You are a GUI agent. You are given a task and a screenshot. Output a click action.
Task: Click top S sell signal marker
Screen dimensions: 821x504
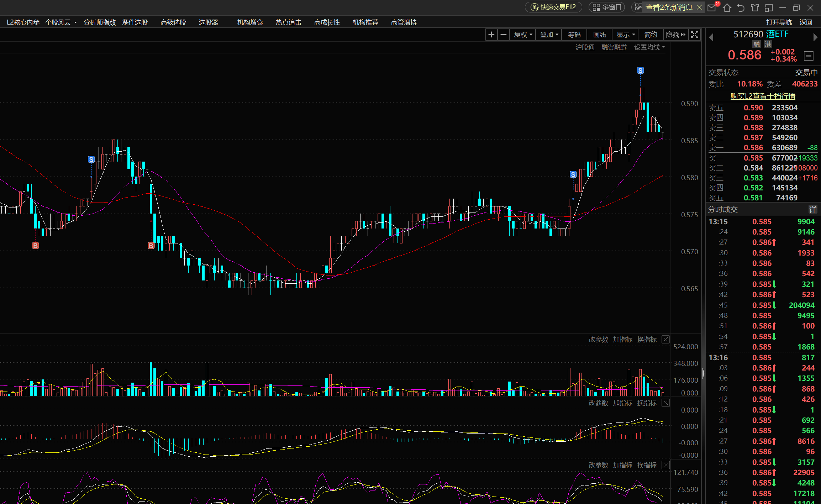(640, 70)
